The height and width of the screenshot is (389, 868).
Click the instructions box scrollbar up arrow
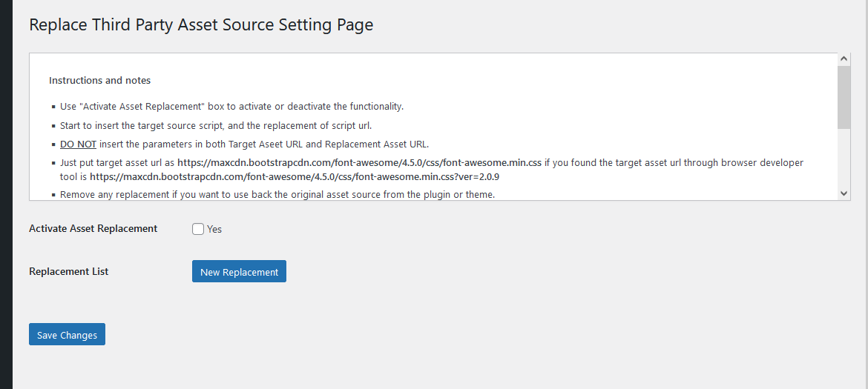click(x=844, y=59)
